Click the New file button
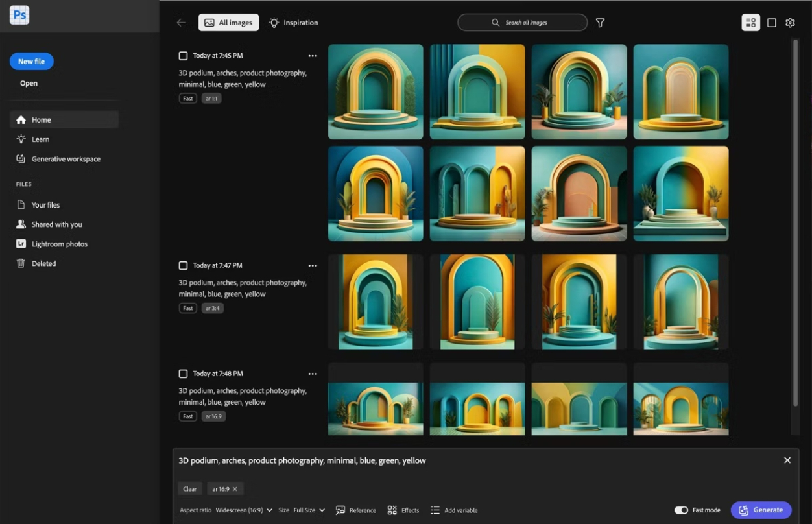Viewport: 812px width, 524px height. click(x=31, y=62)
